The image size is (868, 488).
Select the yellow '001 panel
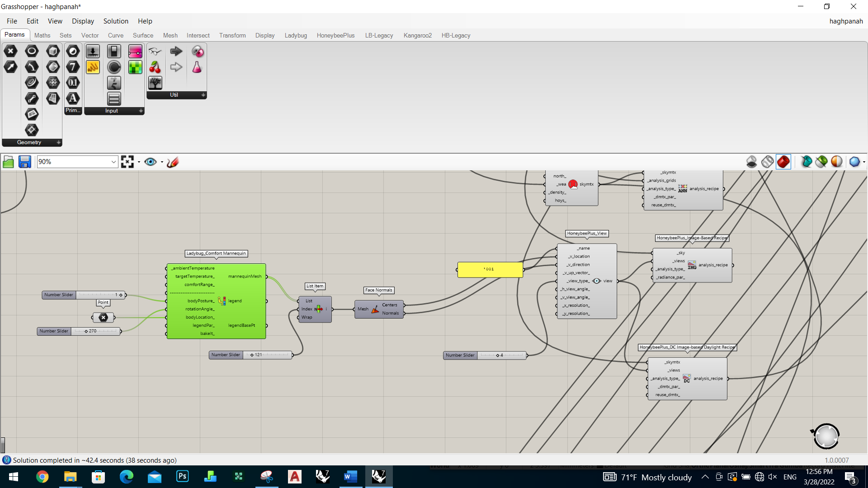(490, 269)
